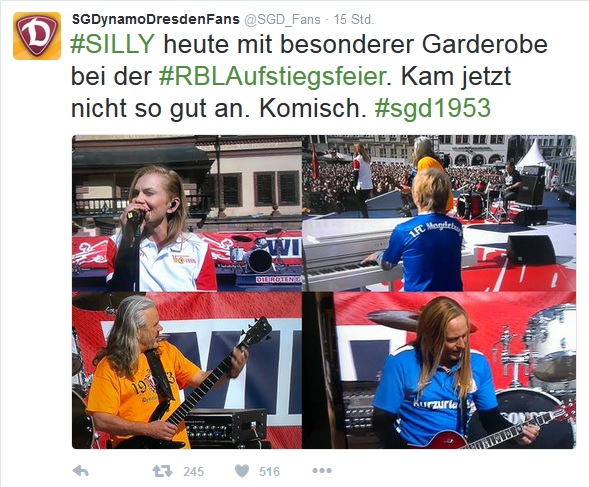The image size is (589, 487).
Task: Follow the #SILLY hashtag
Action: 113,44
